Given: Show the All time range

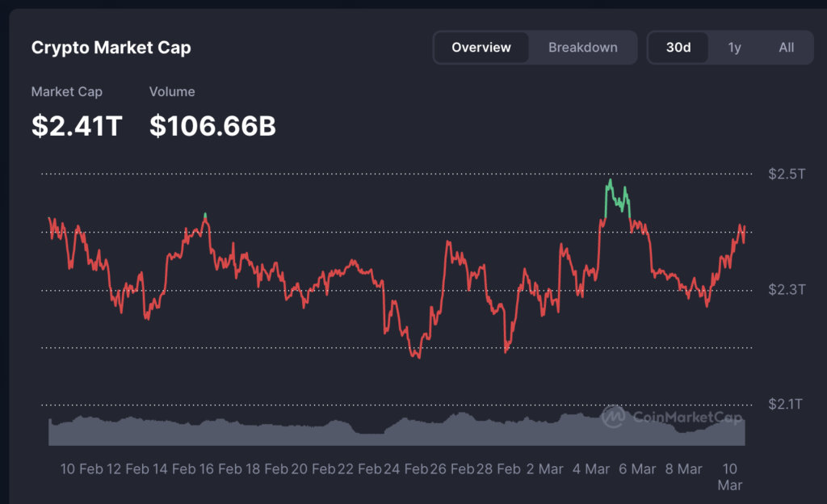Looking at the screenshot, I should point(786,48).
